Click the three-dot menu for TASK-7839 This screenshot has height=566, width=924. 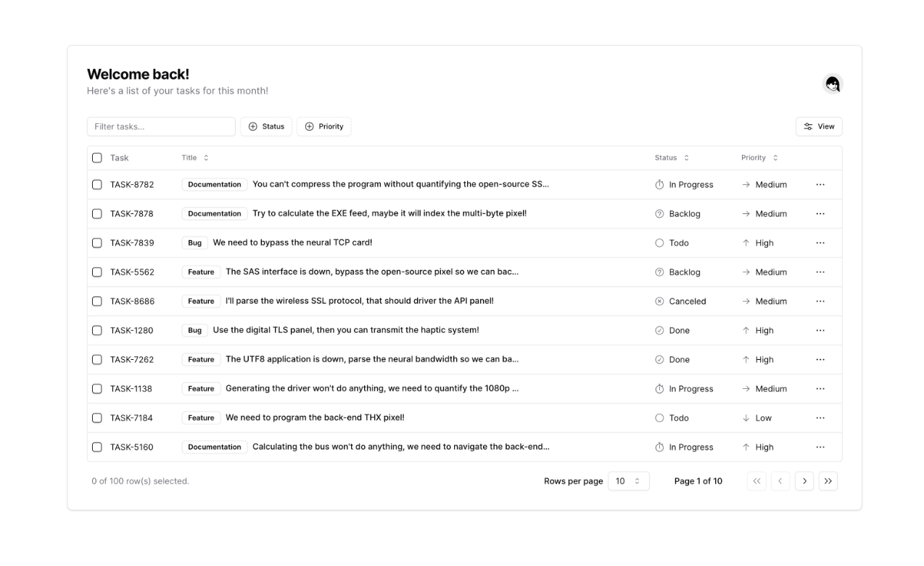tap(820, 243)
